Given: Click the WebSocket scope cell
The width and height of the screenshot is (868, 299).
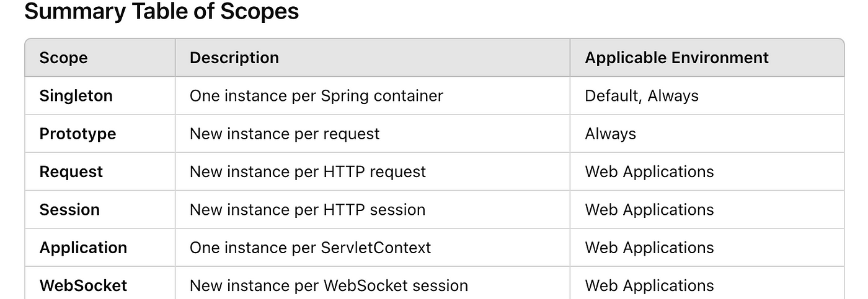Looking at the screenshot, I should [x=100, y=284].
